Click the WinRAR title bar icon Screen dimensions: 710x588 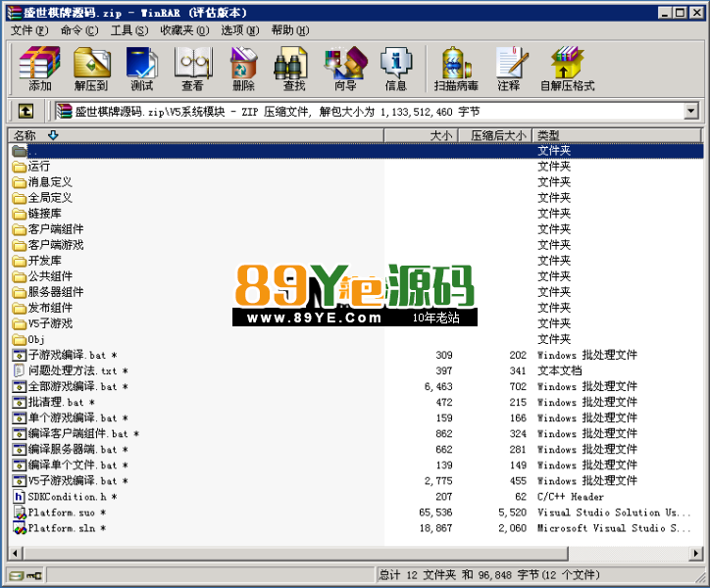coord(15,13)
